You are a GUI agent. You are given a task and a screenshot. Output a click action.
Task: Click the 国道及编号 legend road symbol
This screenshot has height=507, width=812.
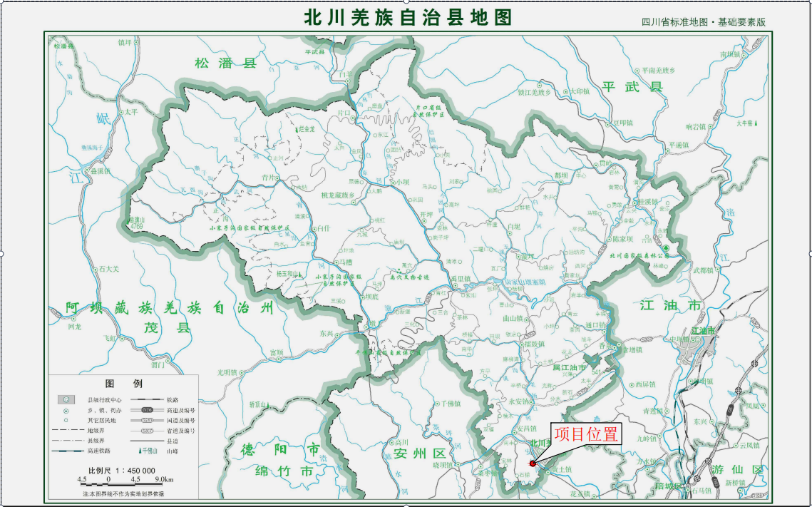pos(146,421)
